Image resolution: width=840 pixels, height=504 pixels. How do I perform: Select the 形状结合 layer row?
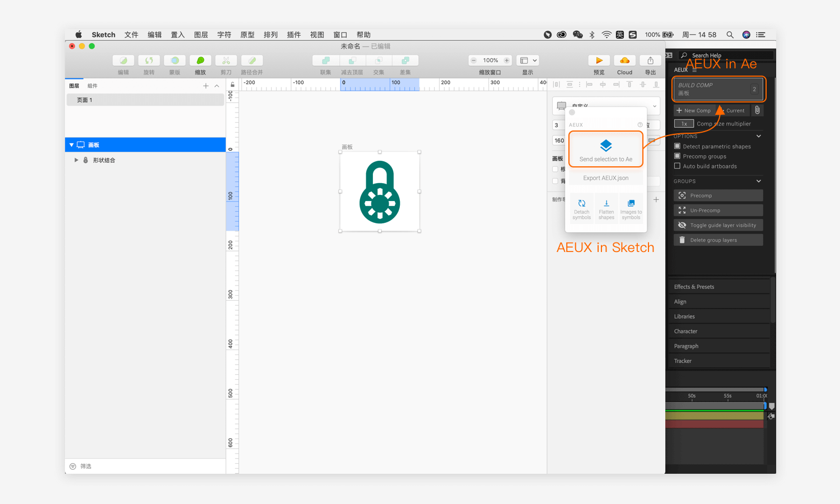click(x=146, y=160)
